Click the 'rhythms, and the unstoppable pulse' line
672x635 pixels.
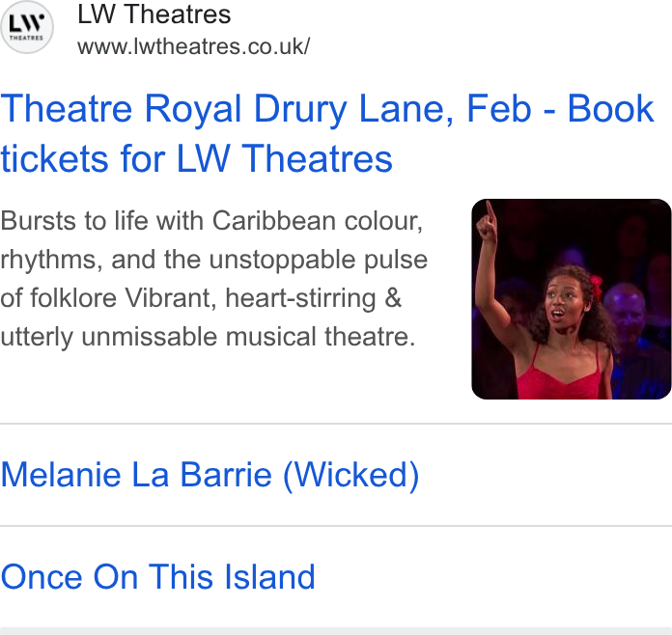point(213,260)
